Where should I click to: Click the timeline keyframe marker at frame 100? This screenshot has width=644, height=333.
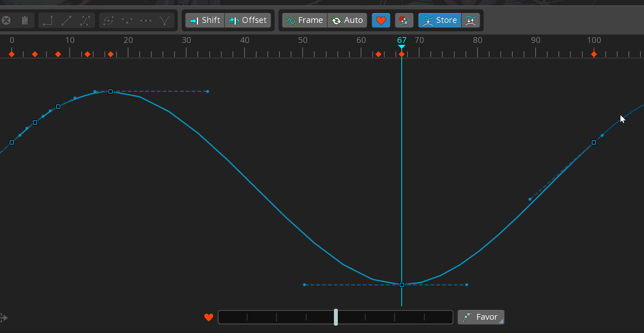pyautogui.click(x=594, y=54)
